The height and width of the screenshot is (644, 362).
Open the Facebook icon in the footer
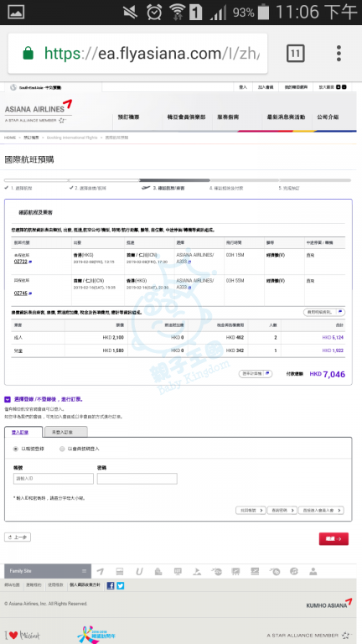pyautogui.click(x=111, y=585)
